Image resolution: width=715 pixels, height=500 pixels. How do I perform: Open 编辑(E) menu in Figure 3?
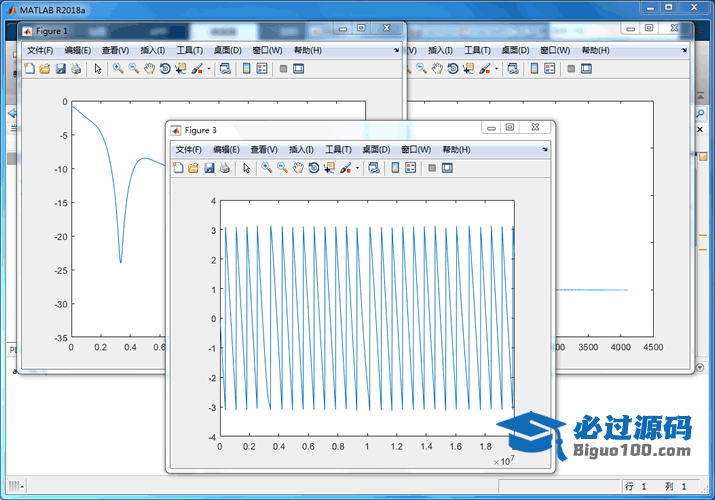(226, 149)
